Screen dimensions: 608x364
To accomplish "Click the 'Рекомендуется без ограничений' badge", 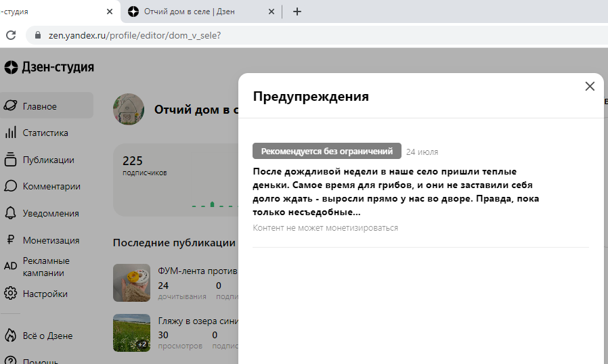I will [327, 151].
